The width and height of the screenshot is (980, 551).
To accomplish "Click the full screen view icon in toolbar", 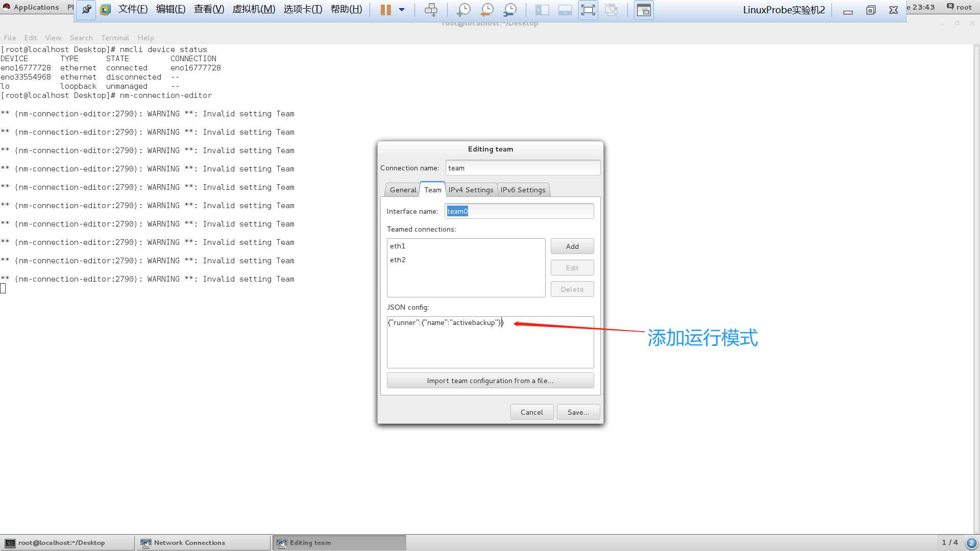I will pos(587,9).
